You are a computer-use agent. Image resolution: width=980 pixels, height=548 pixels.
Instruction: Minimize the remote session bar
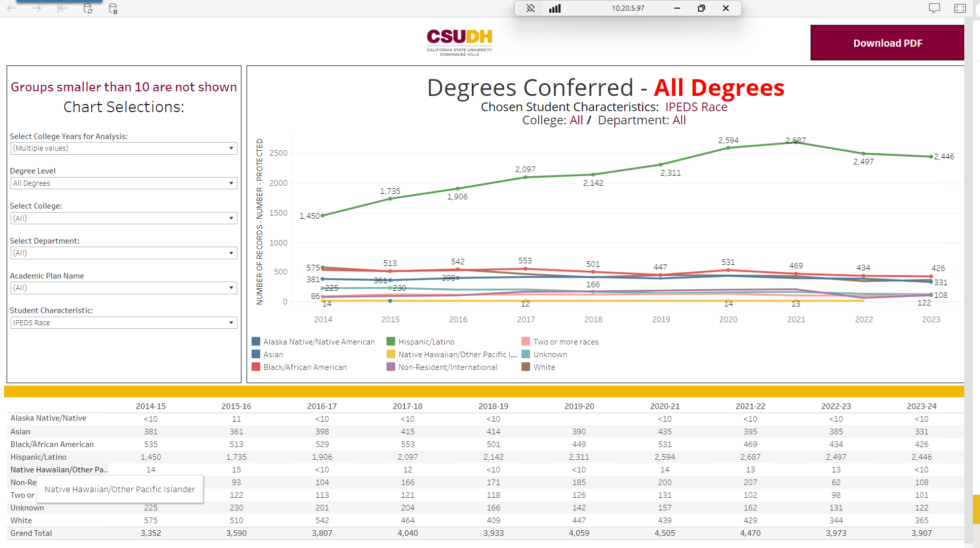click(x=677, y=8)
